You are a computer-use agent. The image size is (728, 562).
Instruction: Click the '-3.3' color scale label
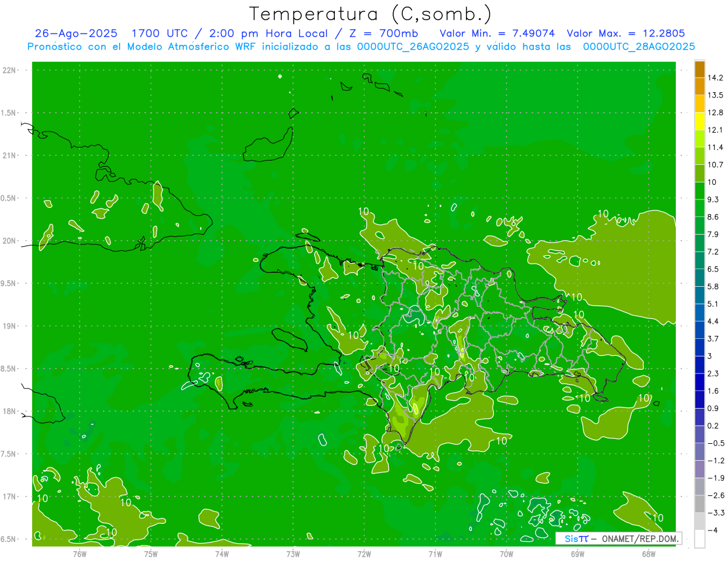click(715, 513)
